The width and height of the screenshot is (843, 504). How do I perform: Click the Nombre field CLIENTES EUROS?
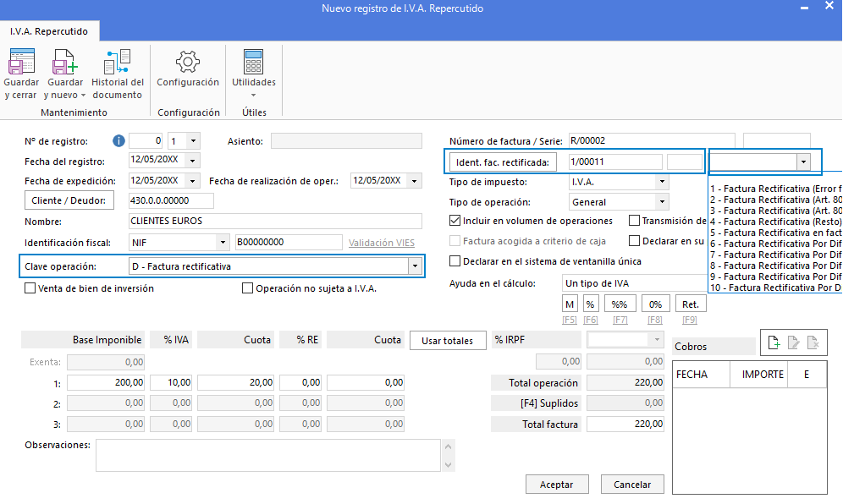tap(275, 221)
